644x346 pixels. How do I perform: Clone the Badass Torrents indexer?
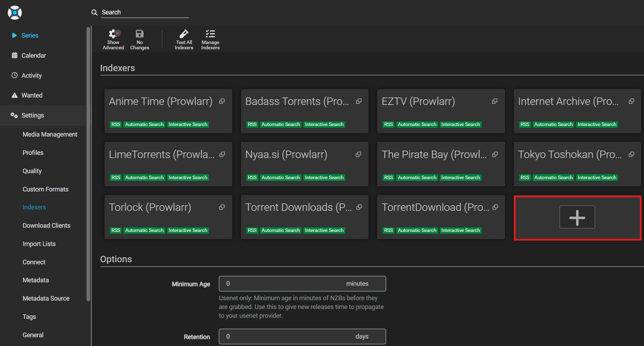click(359, 101)
